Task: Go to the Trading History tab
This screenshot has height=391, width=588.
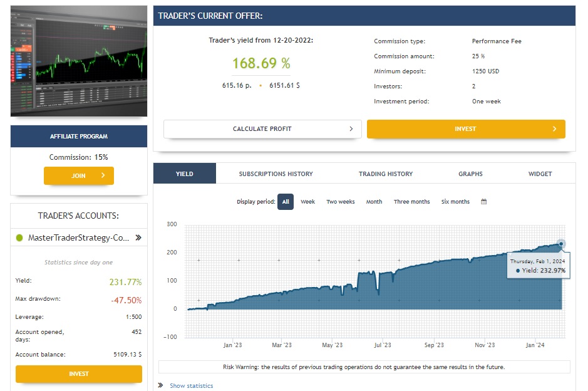Action: click(x=386, y=174)
